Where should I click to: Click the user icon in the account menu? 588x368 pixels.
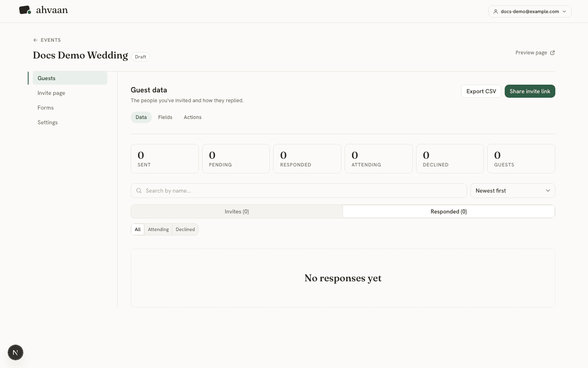[x=496, y=11]
